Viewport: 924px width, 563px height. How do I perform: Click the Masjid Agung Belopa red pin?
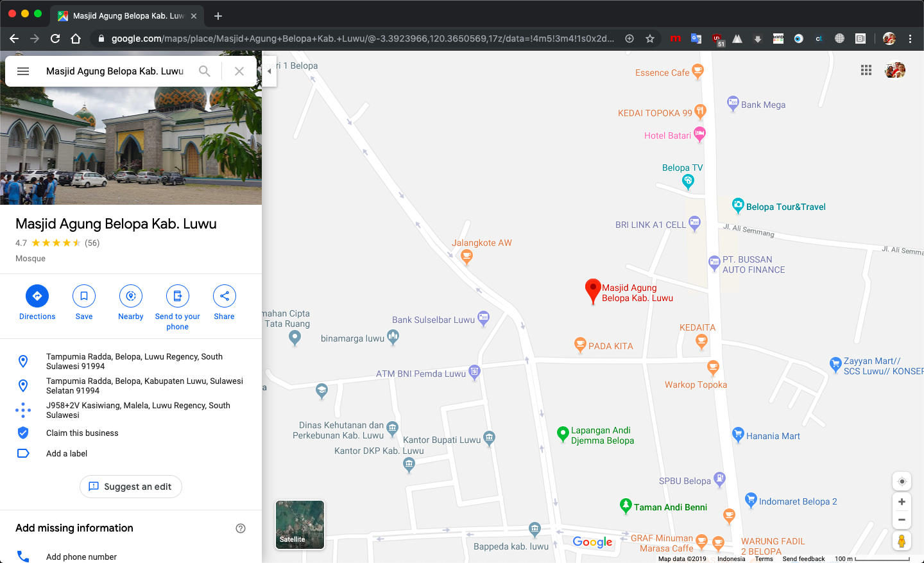[593, 291]
